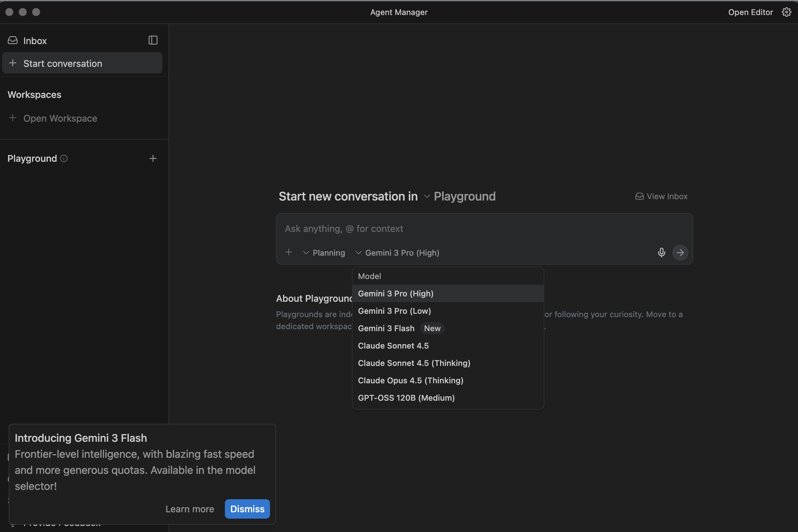Add a new playground with plus icon
798x532 pixels.
click(153, 158)
